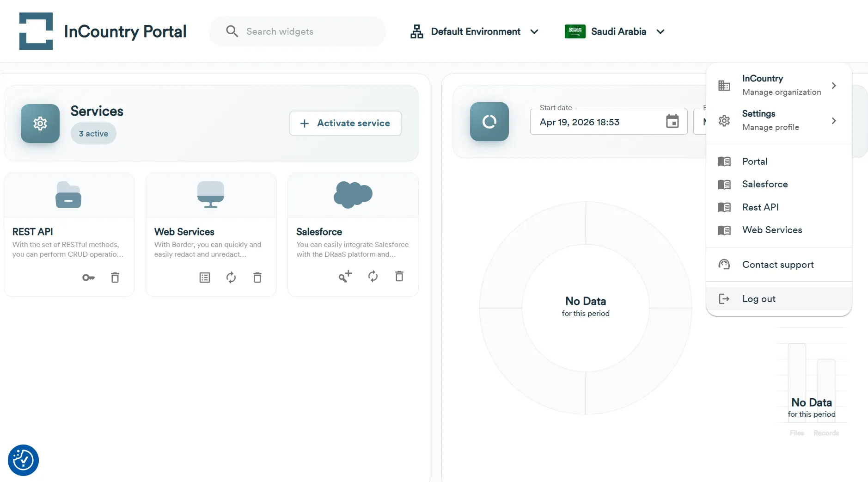Open the Salesforce documentation entry
Viewport: 868px width, 482px height.
point(779,184)
